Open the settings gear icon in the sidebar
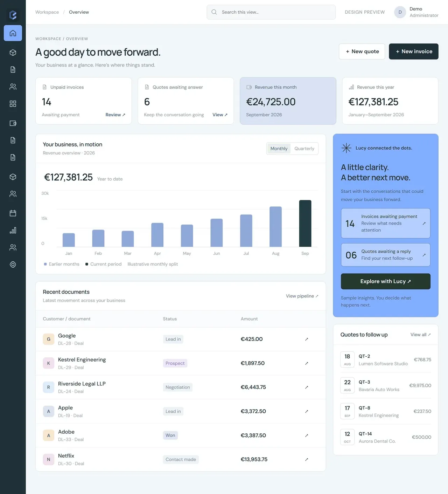448x494 pixels. [x=13, y=265]
